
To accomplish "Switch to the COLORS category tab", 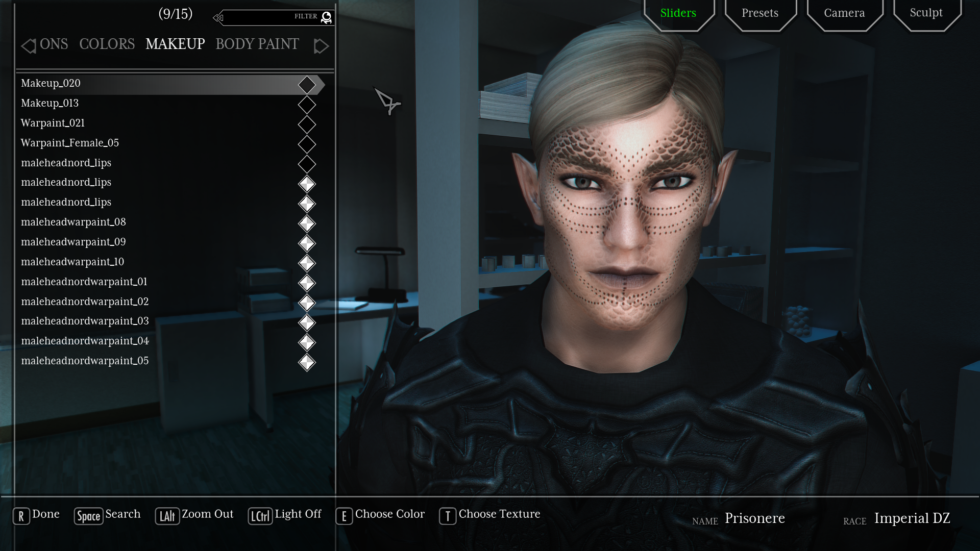I will (107, 44).
